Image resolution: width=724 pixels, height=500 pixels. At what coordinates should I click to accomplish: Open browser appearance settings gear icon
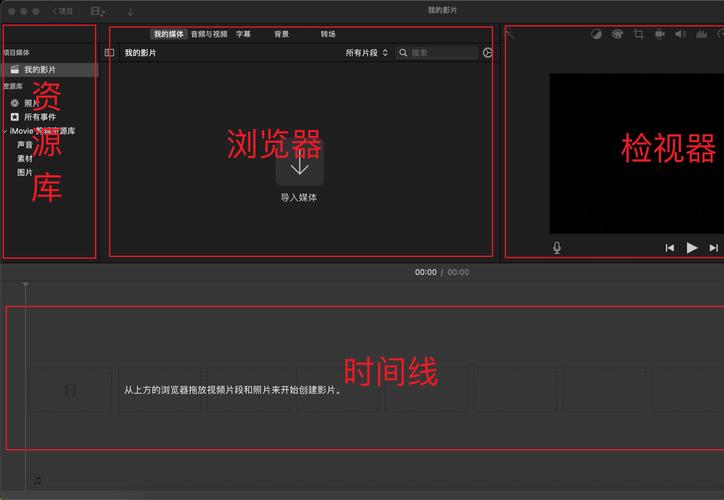[x=487, y=53]
